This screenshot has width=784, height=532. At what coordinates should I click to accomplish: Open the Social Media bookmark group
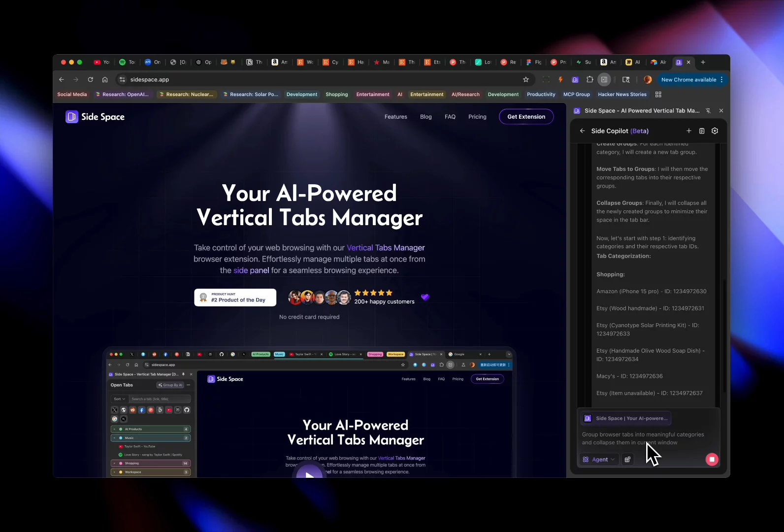tap(72, 95)
